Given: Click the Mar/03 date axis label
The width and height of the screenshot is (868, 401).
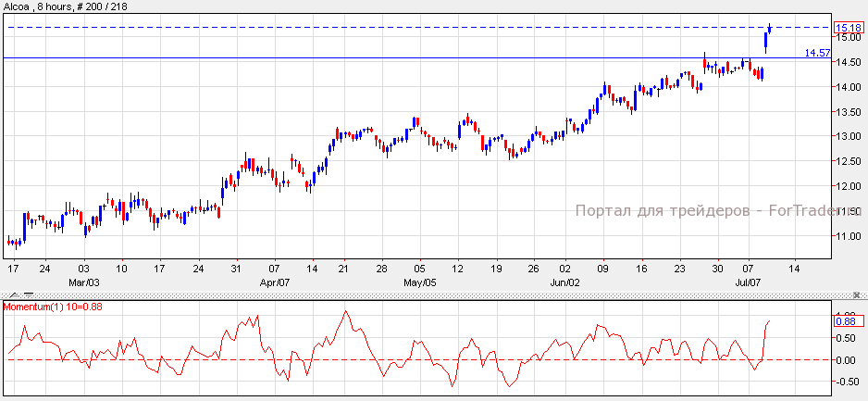Looking at the screenshot, I should (84, 282).
